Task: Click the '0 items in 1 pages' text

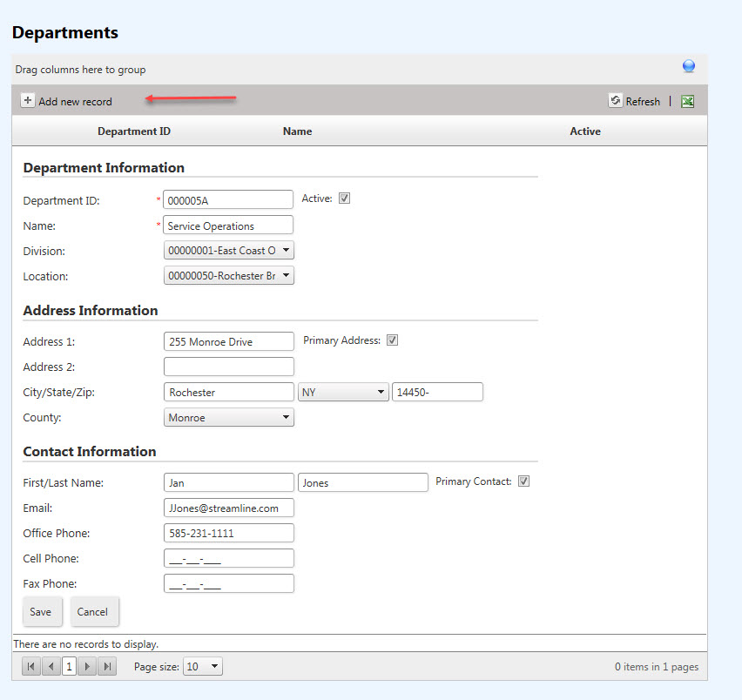Action: pos(657,666)
